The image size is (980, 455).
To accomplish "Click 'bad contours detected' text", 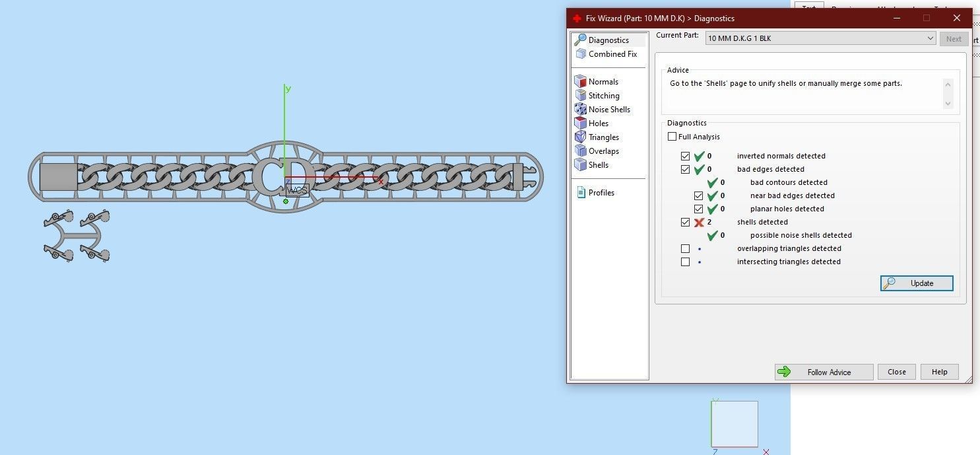I will pyautogui.click(x=789, y=182).
